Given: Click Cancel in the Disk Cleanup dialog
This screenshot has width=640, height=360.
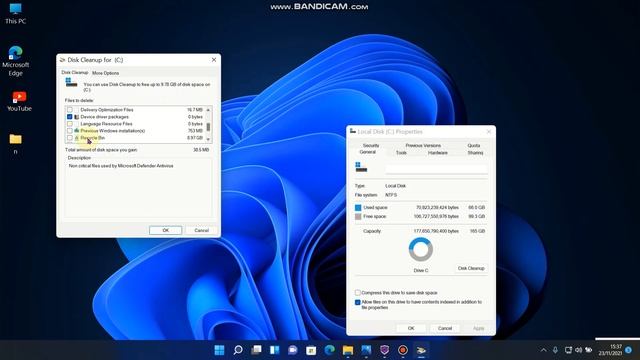Looking at the screenshot, I should (202, 230).
